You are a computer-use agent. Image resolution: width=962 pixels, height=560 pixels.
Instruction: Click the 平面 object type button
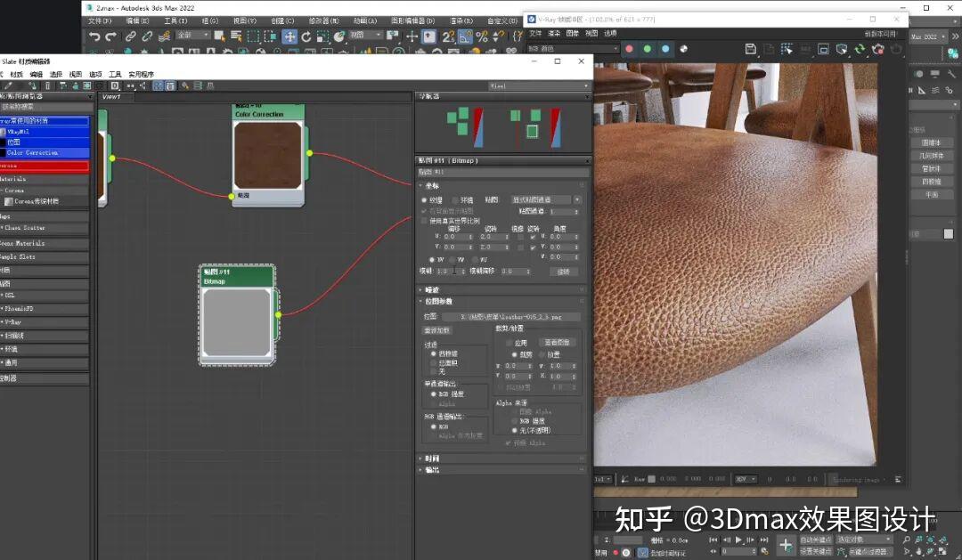click(x=932, y=194)
